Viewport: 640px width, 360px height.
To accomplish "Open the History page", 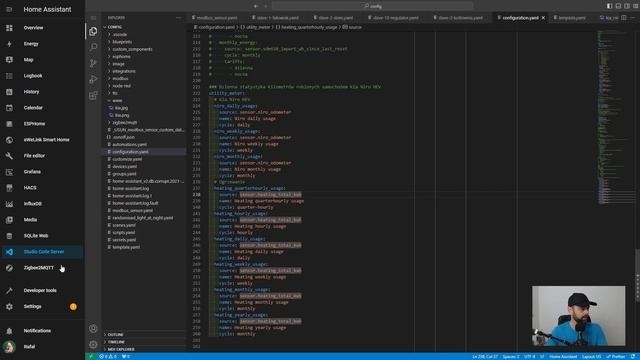I will 42,92.
